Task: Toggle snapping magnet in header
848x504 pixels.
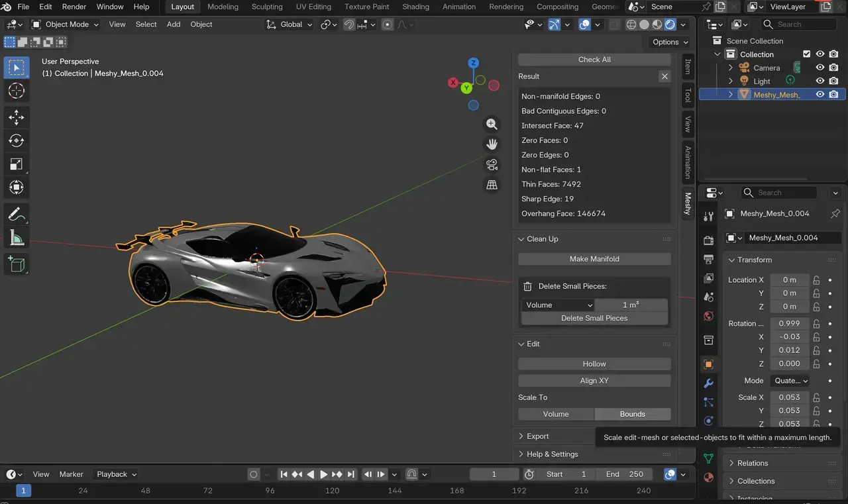Action: coord(349,25)
